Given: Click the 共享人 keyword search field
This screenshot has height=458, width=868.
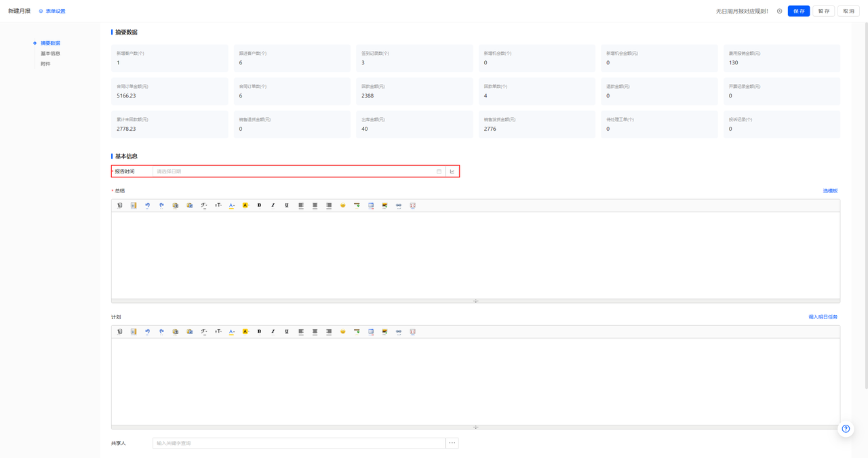Looking at the screenshot, I should click(298, 443).
